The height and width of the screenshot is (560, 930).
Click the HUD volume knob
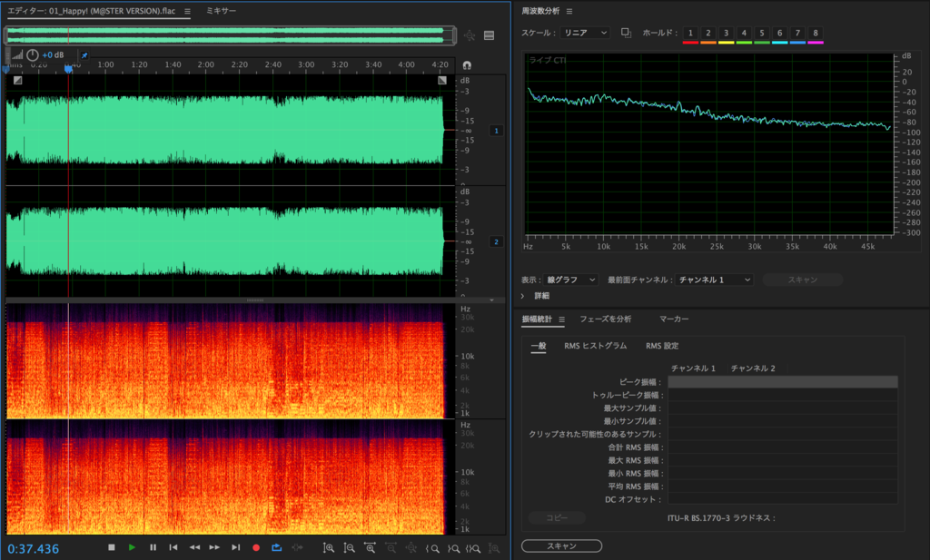point(33,55)
